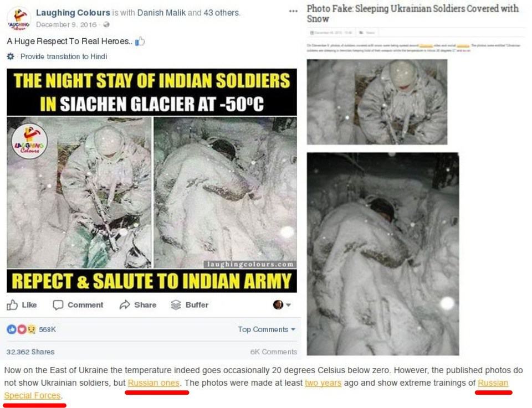Click the Buffer stack icon
This screenshot has width=532, height=408.
176,305
